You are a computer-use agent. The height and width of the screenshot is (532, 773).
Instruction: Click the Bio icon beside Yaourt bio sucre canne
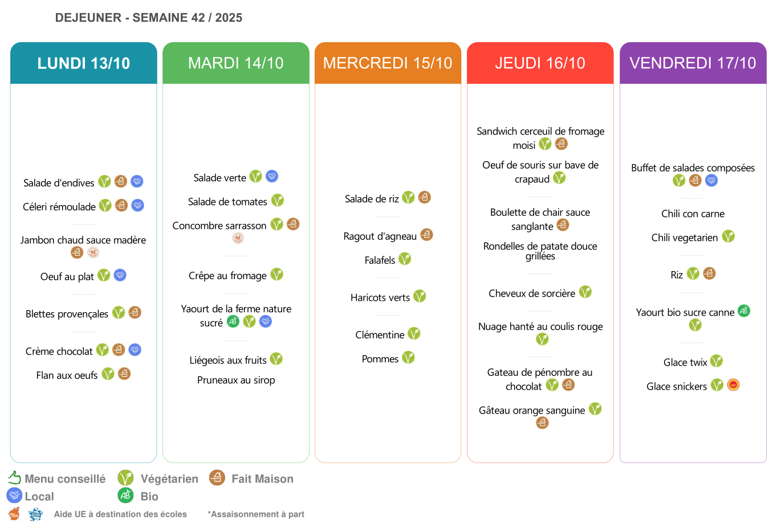[x=744, y=311]
